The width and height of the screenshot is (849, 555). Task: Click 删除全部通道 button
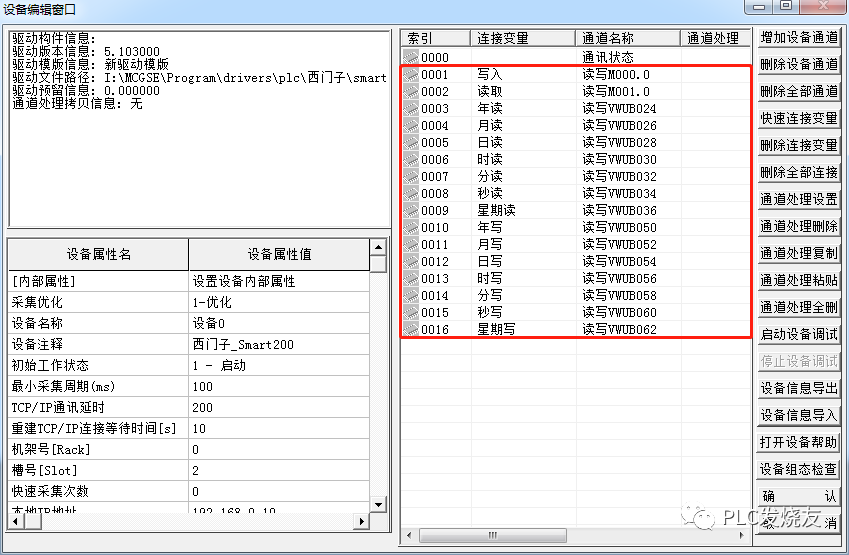tap(799, 92)
